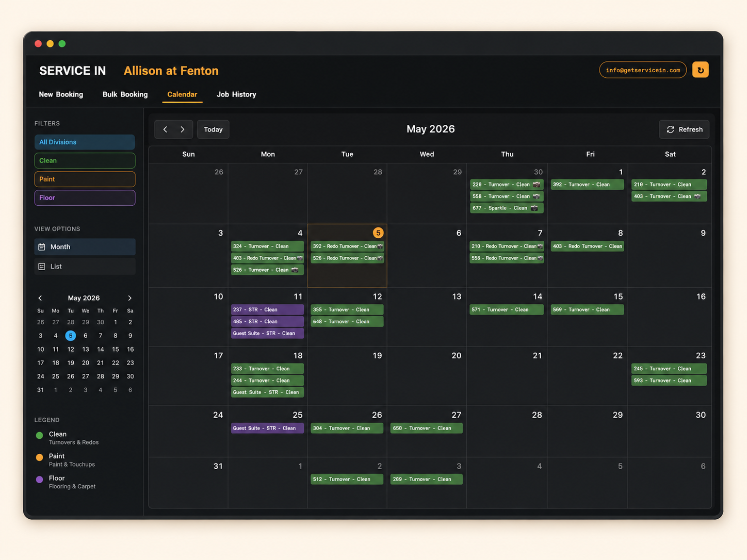The height and width of the screenshot is (560, 747).
Task: Open 558 - Turnover - Clean on April 30
Action: 507,196
